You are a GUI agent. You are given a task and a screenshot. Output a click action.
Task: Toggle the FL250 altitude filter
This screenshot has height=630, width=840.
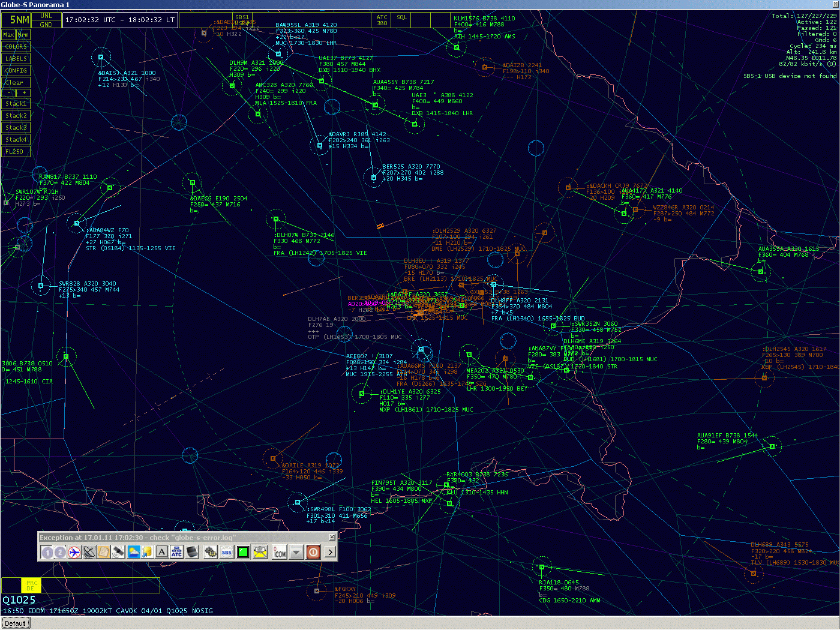(x=15, y=152)
